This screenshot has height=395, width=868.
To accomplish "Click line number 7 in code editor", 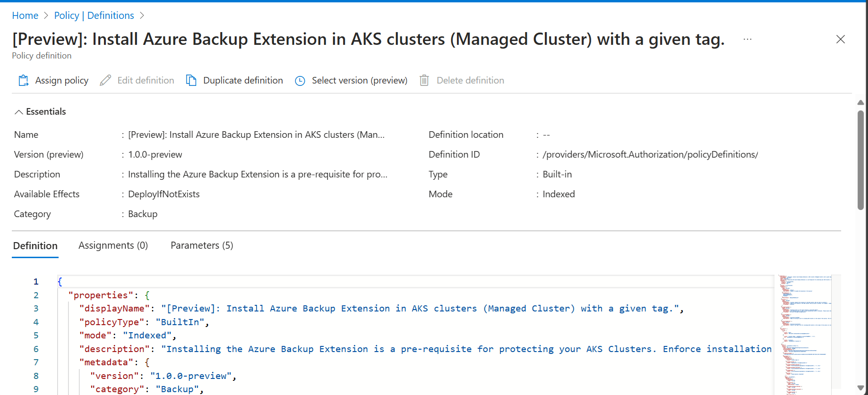I will point(36,362).
